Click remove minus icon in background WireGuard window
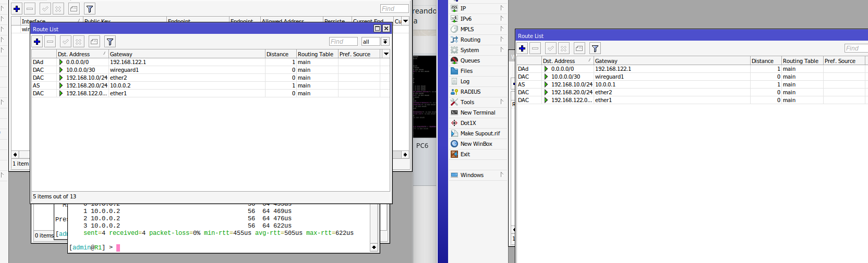The width and height of the screenshot is (868, 263). point(30,9)
